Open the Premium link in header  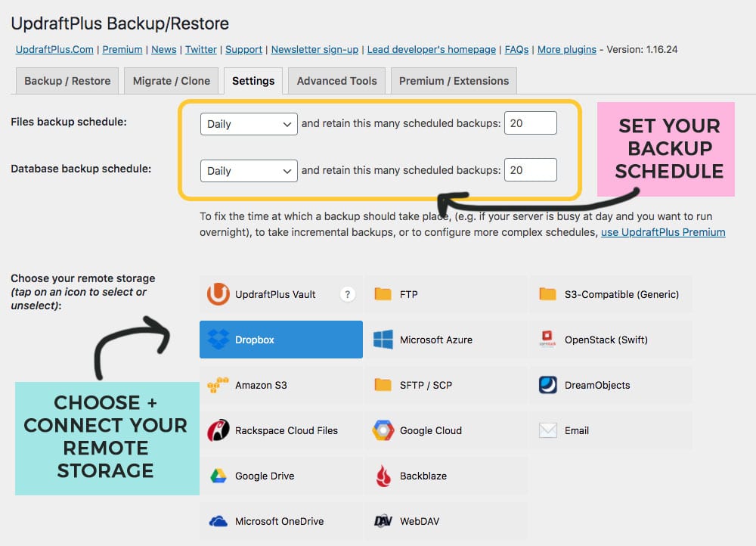(x=122, y=50)
